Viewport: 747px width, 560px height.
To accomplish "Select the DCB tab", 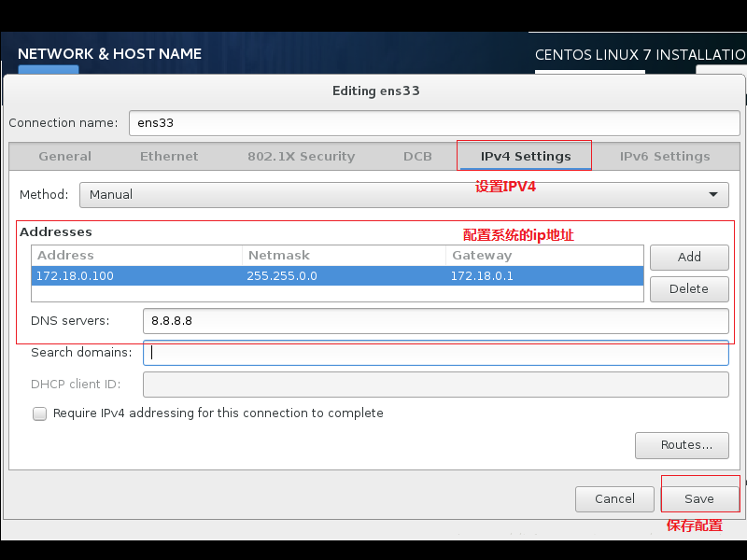I will click(x=417, y=157).
